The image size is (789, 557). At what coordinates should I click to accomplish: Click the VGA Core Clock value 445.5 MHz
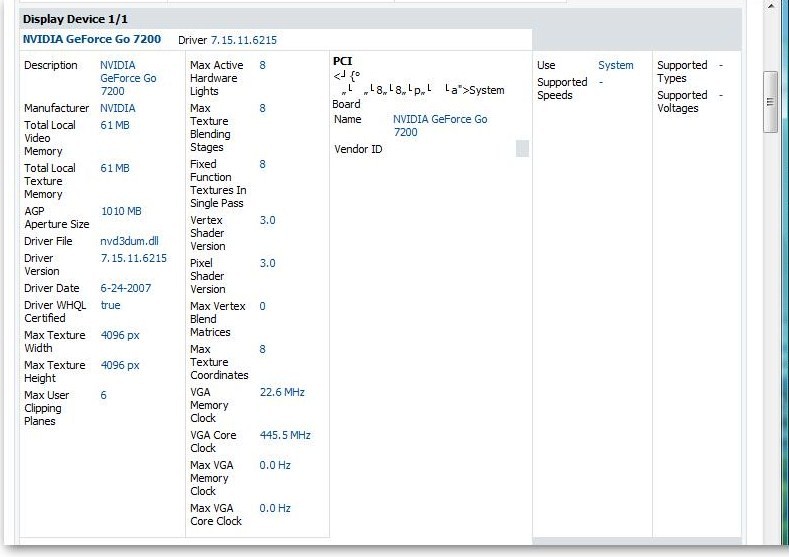(x=285, y=435)
